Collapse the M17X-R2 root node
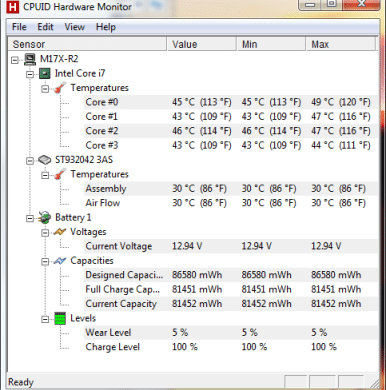The height and width of the screenshot is (390, 386). (x=14, y=60)
